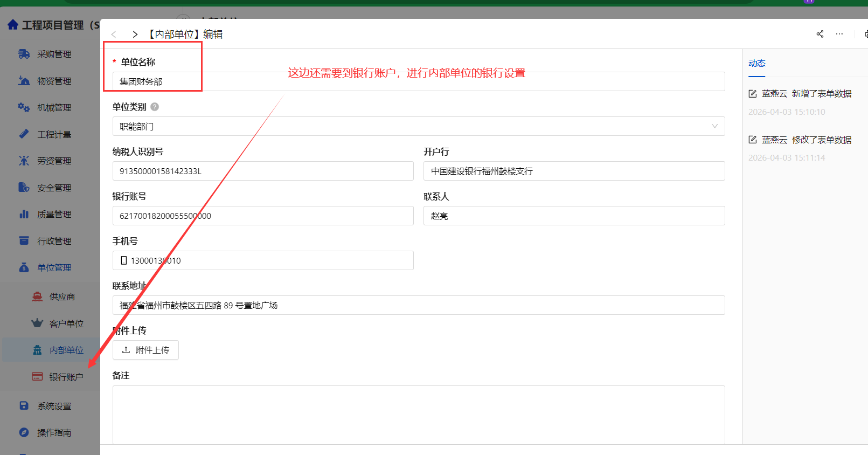Click the 银行账户 card icon
Image resolution: width=868 pixels, height=455 pixels.
[37, 377]
